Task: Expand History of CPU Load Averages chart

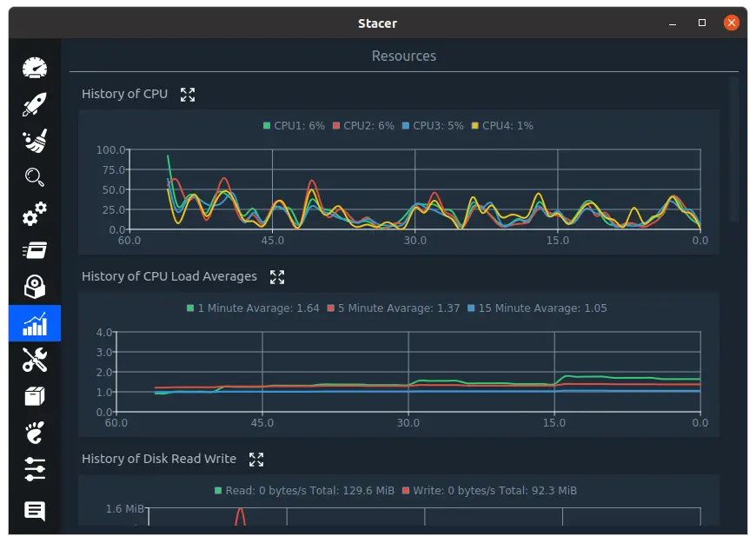Action: click(x=276, y=277)
